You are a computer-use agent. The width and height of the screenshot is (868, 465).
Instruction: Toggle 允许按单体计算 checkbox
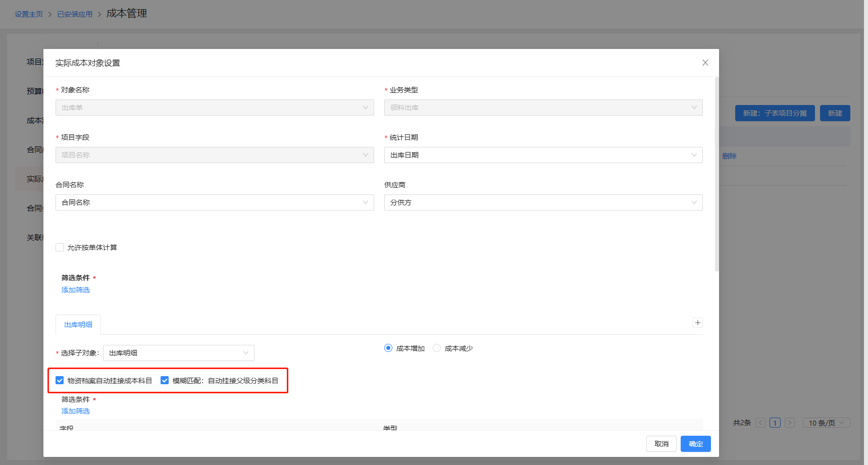(60, 247)
